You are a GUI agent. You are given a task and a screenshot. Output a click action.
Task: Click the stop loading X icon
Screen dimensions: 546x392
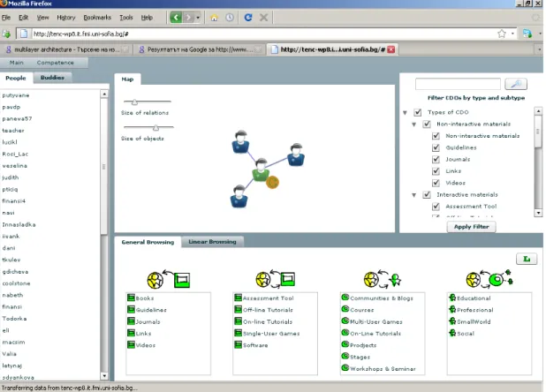coord(263,18)
